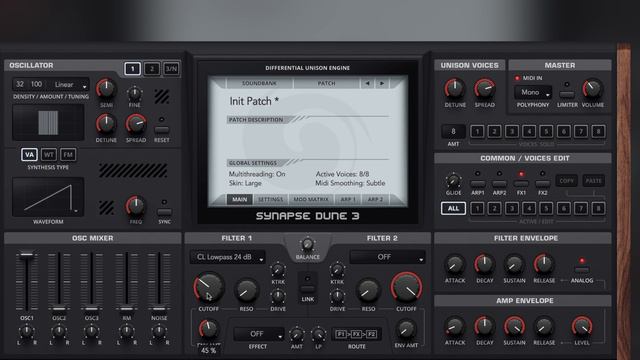Click the unison SPREAD knob
This screenshot has height=360, width=640.
(x=484, y=89)
